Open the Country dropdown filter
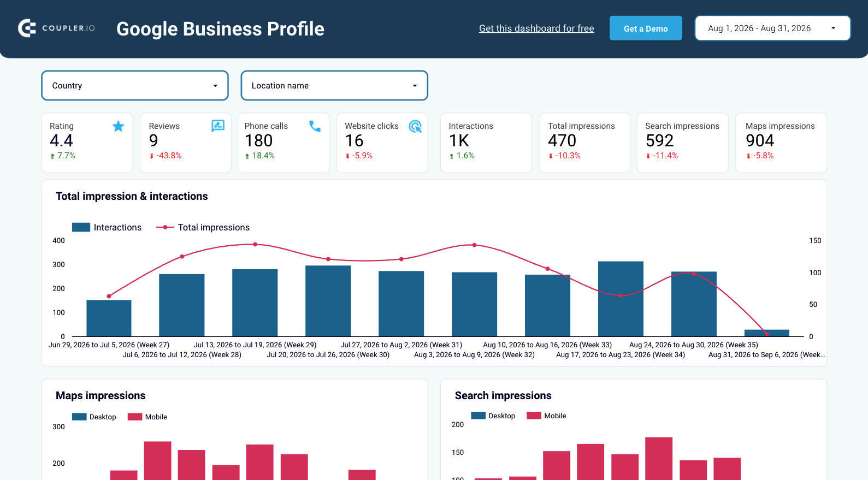 click(135, 86)
